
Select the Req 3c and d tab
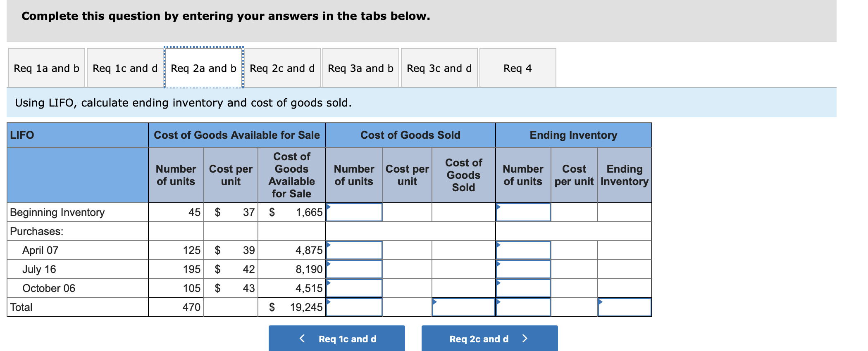pyautogui.click(x=439, y=68)
